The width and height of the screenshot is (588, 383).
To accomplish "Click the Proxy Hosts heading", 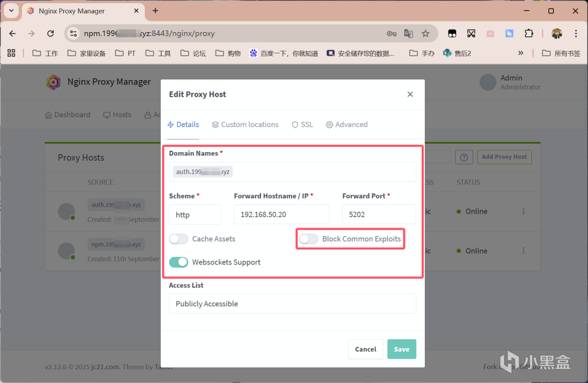I will click(81, 158).
